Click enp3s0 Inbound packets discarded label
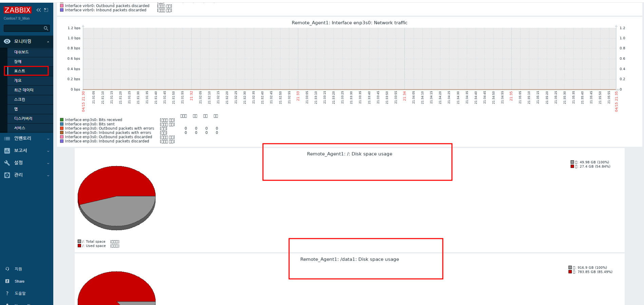 pos(107,141)
